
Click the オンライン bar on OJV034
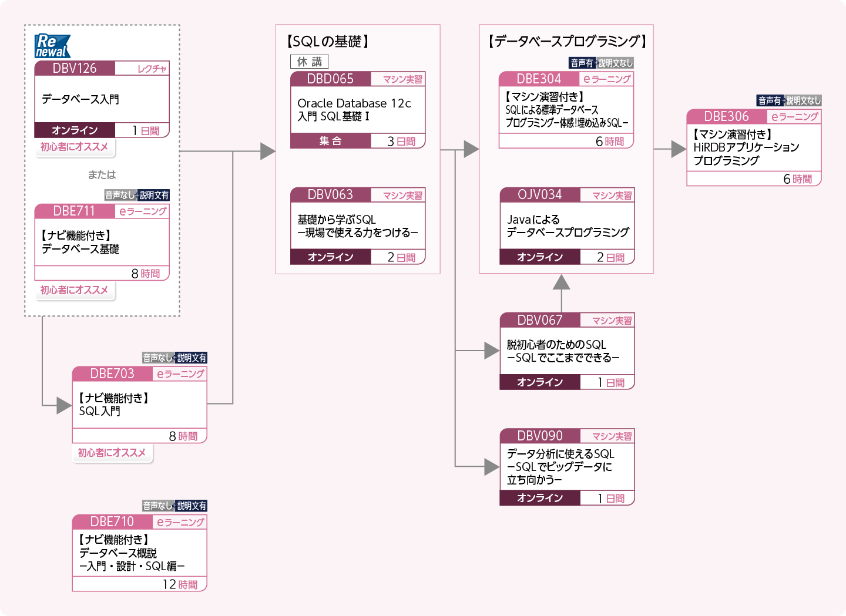click(x=540, y=257)
